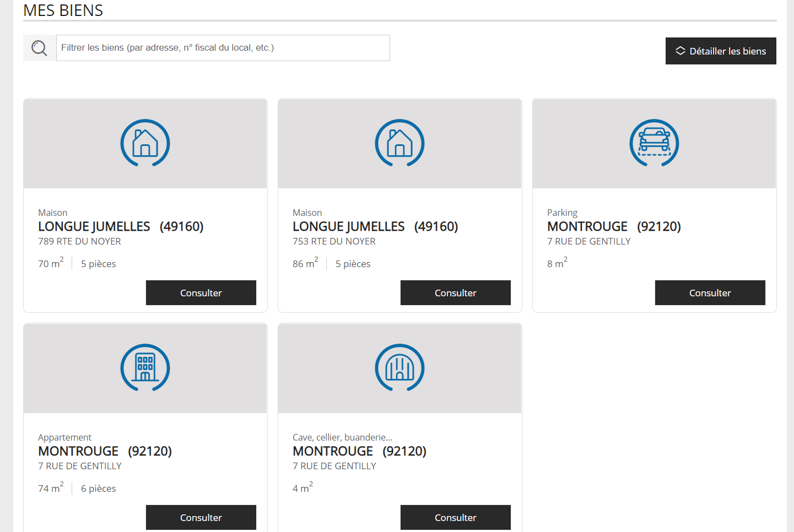Select the Appartement type label

64,438
